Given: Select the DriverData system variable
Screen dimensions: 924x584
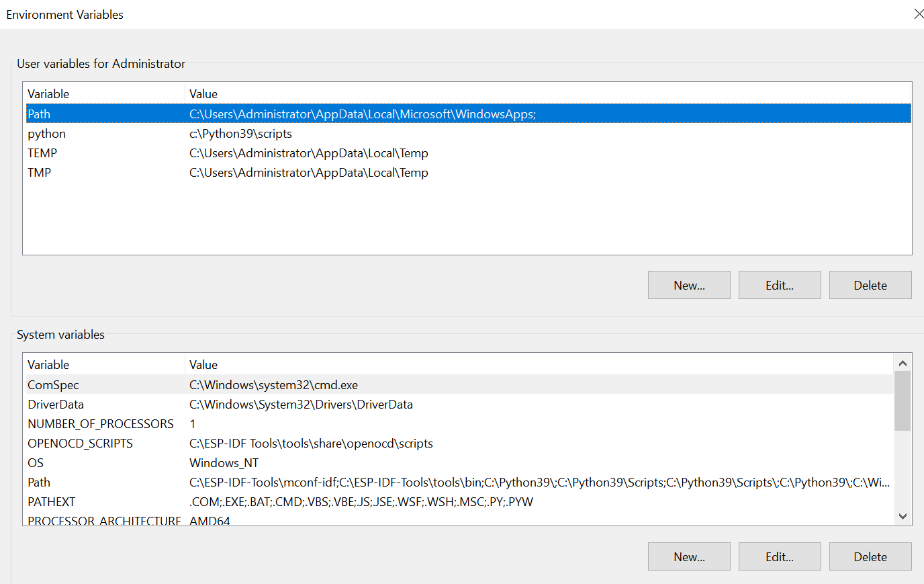Looking at the screenshot, I should click(101, 404).
